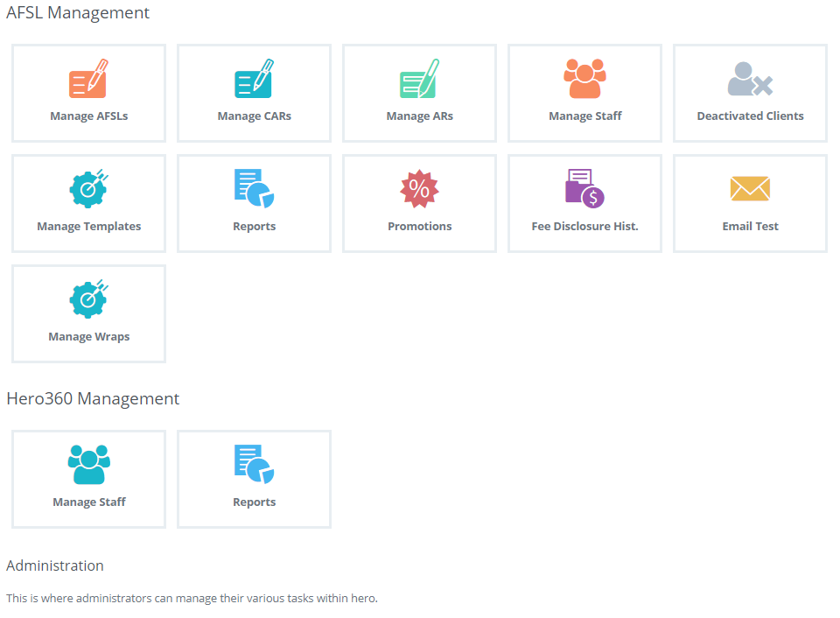
Task: Click the AFSL Reports chart icon
Action: pyautogui.click(x=254, y=188)
